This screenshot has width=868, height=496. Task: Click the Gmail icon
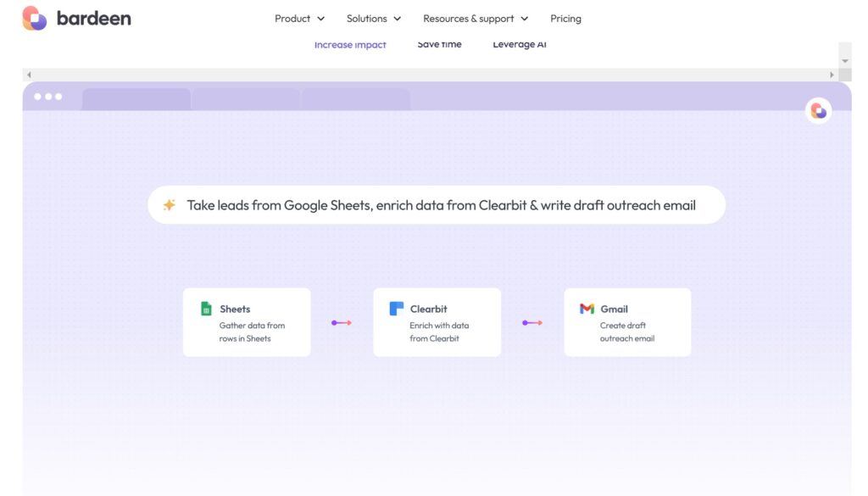click(587, 309)
